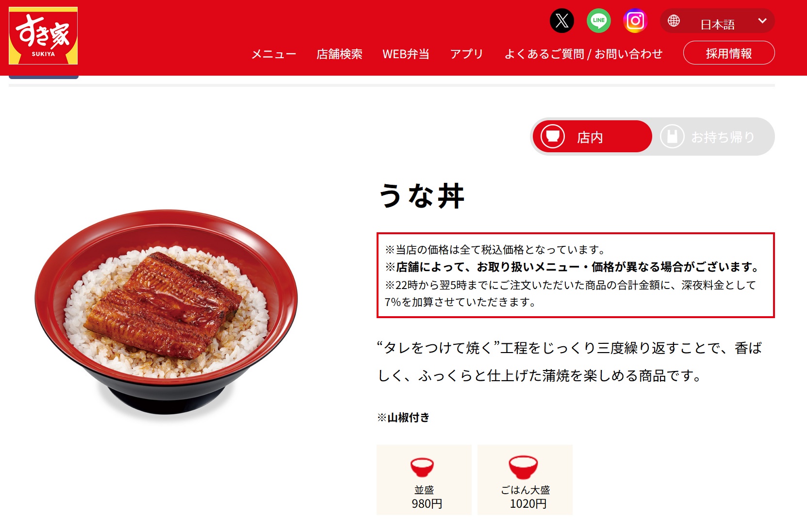Screen dimensions: 807x532
Task: Click the 採用情報 recruitment button
Action: click(x=729, y=53)
